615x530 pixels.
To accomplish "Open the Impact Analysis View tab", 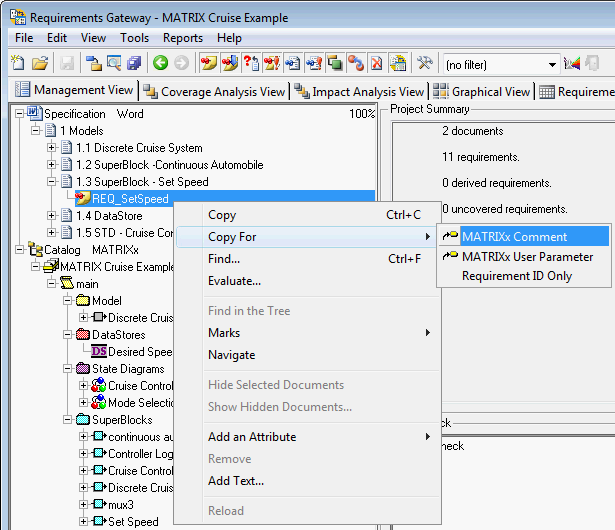I will [x=360, y=91].
